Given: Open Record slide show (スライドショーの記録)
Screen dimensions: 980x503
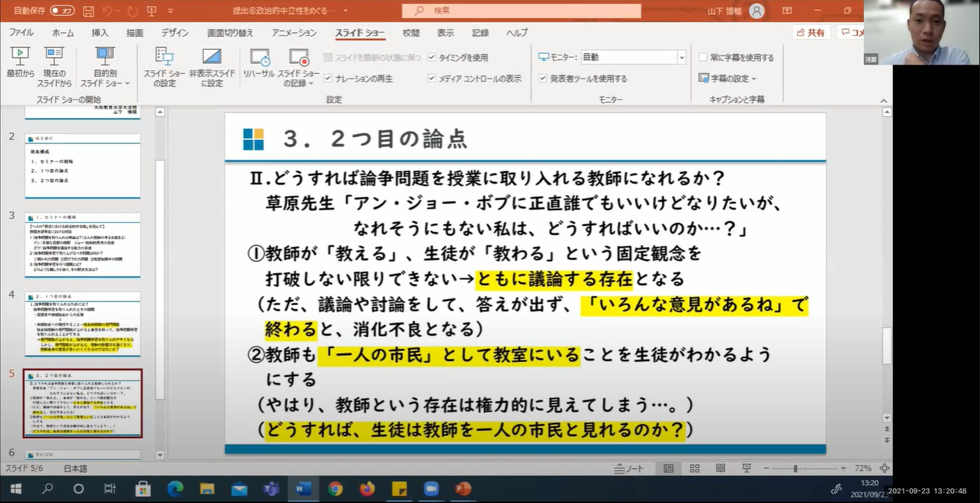Looking at the screenshot, I should [x=299, y=66].
